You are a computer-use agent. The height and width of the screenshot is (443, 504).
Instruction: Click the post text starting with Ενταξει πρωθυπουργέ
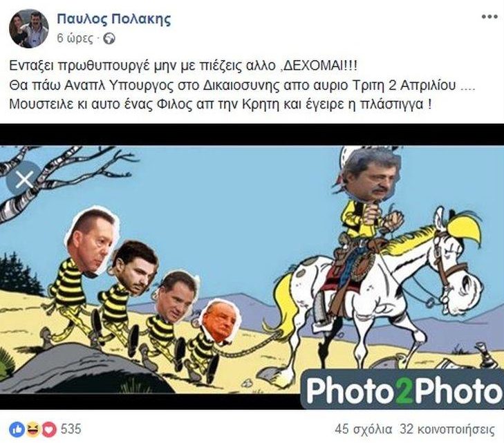tap(183, 66)
